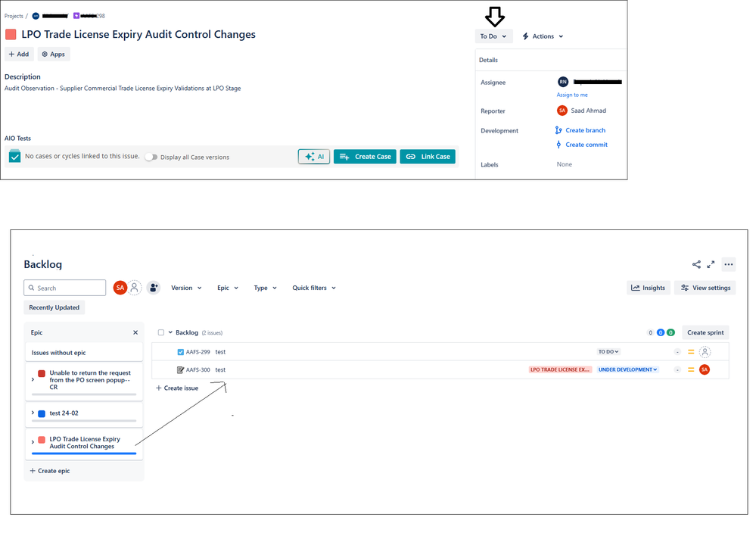This screenshot has width=756, height=536.
Task: Click the Backlog search field
Action: click(x=64, y=288)
